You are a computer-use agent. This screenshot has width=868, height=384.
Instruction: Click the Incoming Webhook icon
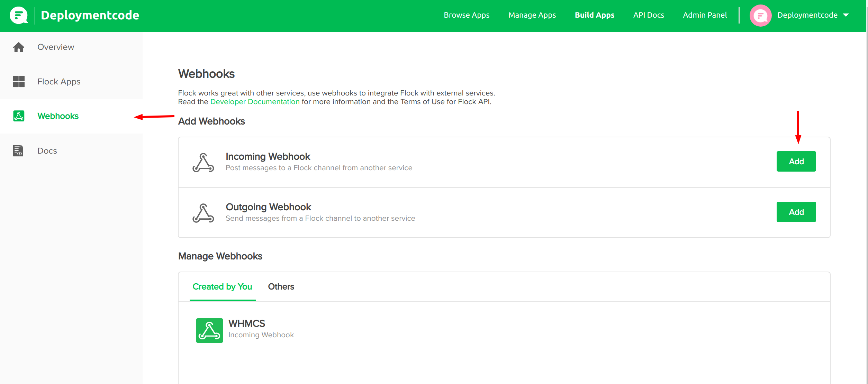[x=203, y=163]
